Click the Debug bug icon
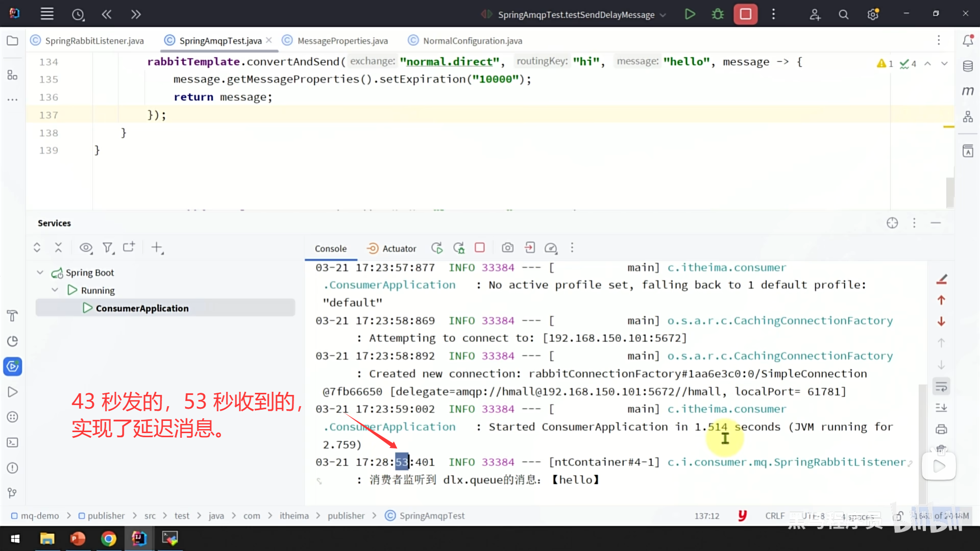 click(x=718, y=14)
